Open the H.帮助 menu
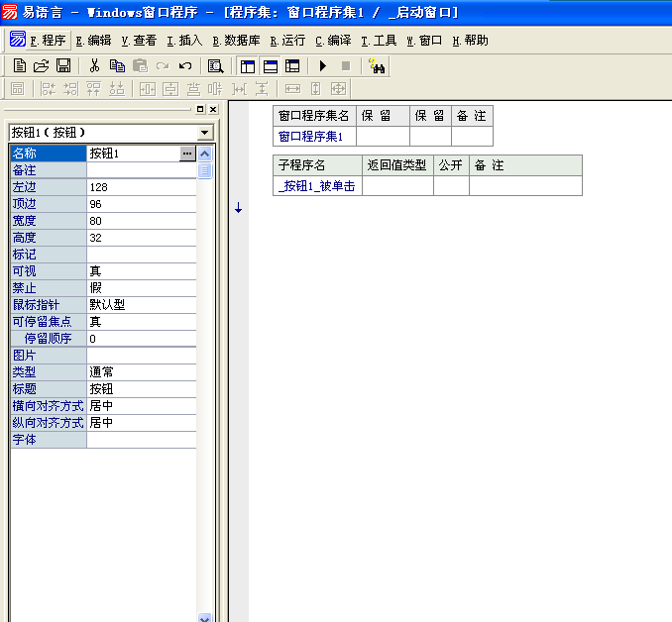The image size is (672, 622). coord(470,41)
